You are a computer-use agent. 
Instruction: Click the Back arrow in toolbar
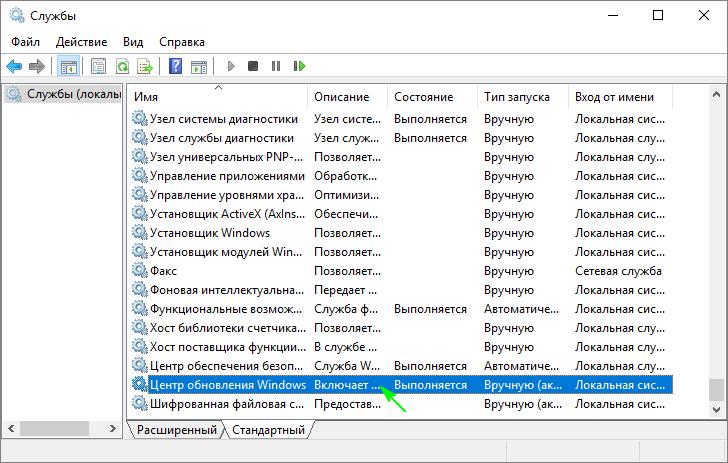(x=14, y=67)
